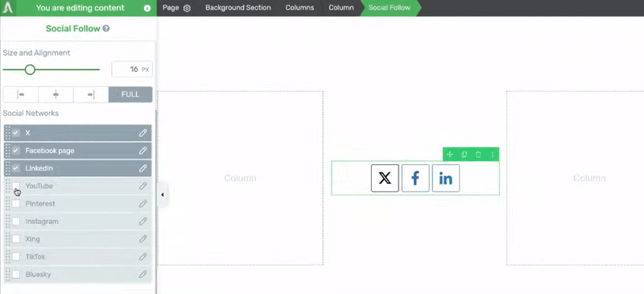Click the info icon beside editing content
Viewport: 644px width, 294px height.
[147, 8]
